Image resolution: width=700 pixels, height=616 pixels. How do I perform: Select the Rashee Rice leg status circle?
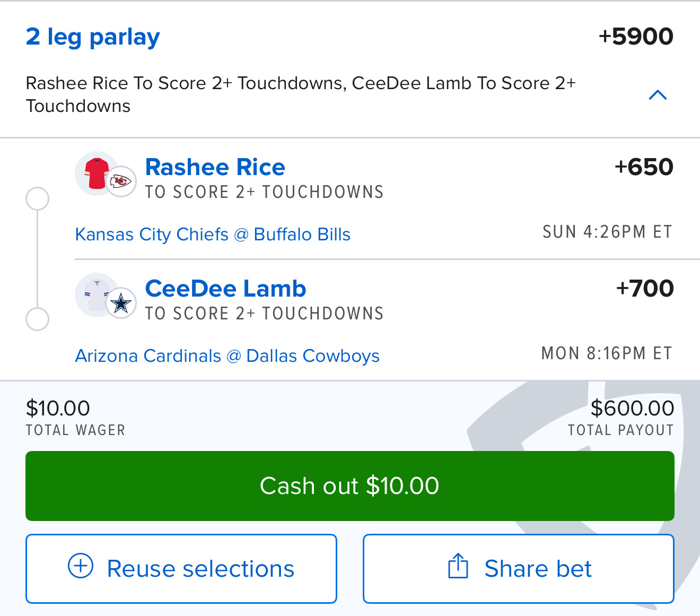pos(37,198)
